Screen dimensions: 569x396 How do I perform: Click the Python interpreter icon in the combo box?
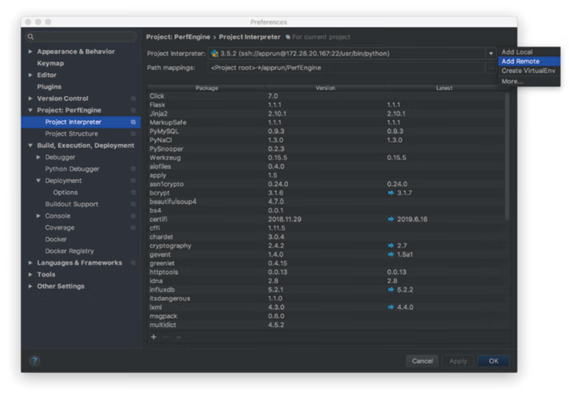214,54
